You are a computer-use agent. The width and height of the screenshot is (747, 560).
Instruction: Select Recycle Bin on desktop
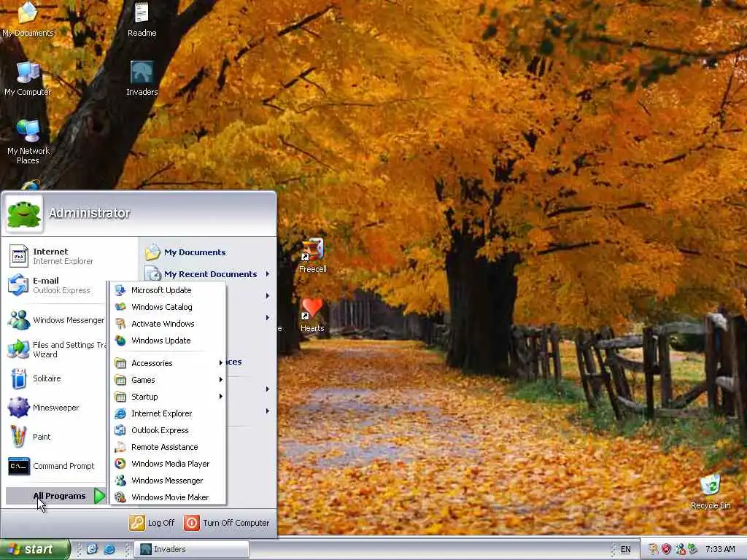pyautogui.click(x=711, y=492)
